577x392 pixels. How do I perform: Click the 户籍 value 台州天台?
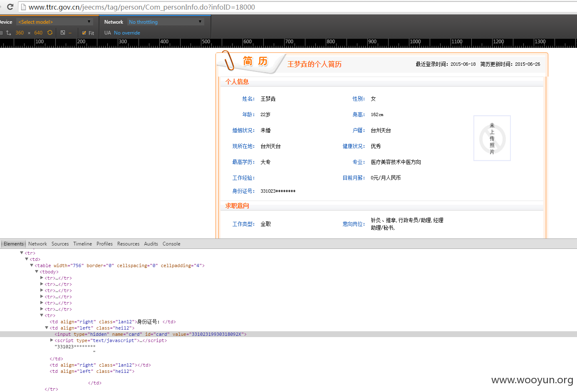[x=381, y=130]
